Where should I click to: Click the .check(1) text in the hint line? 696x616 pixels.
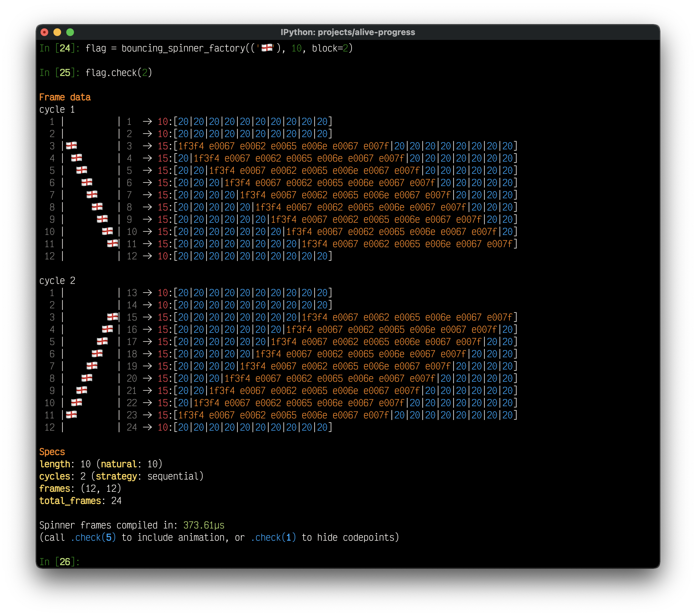coord(273,537)
